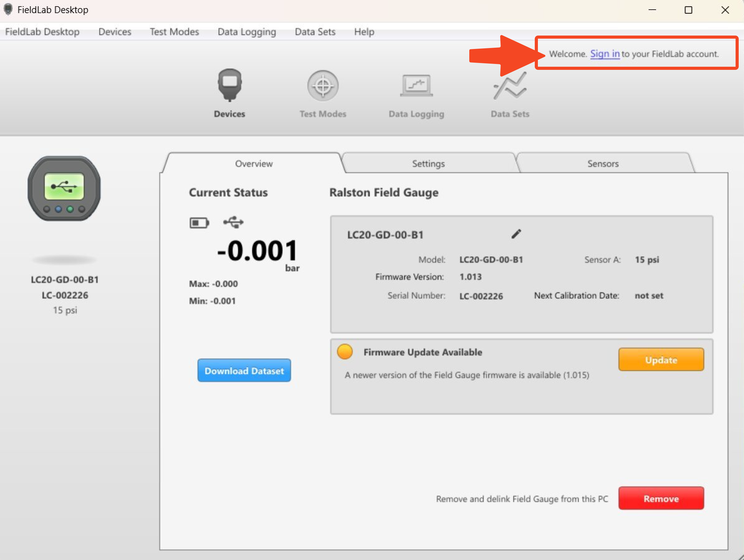Click the Download Dataset button
The height and width of the screenshot is (560, 744).
point(244,370)
